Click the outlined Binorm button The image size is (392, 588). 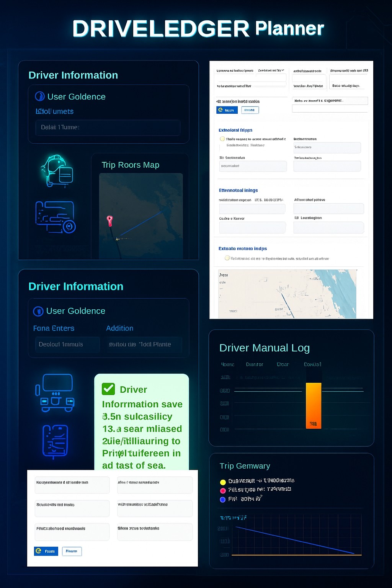72,551
